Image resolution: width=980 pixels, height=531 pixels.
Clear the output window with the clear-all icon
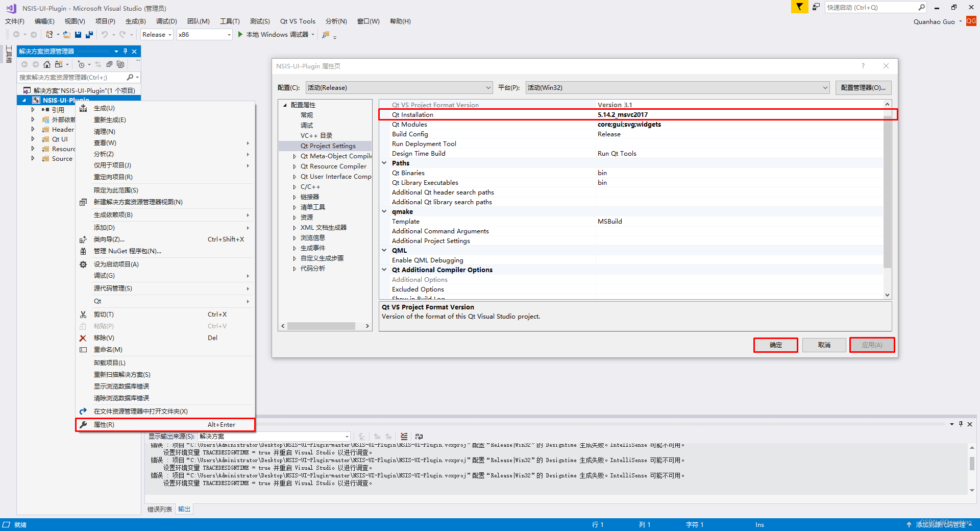click(x=404, y=437)
